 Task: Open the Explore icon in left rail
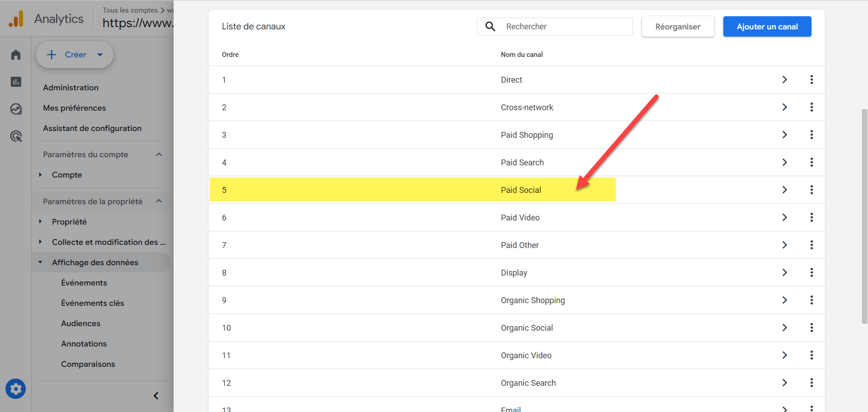16,109
